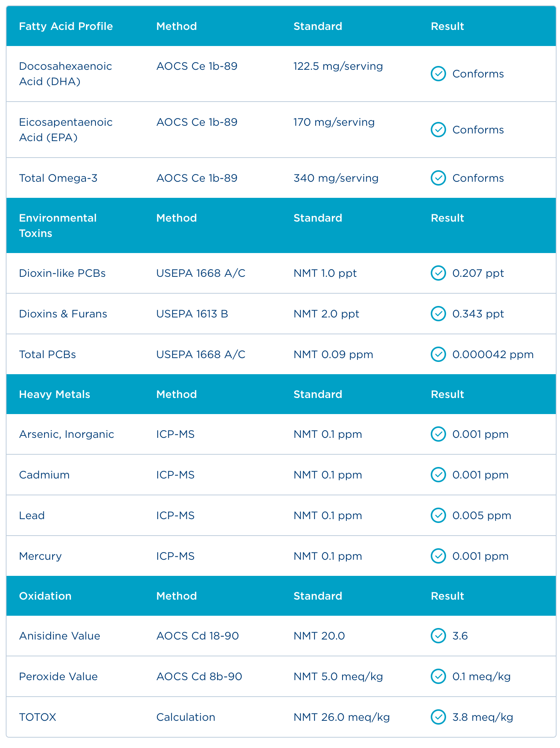This screenshot has width=560, height=748.
Task: Click the Oxidation section header
Action: (x=45, y=596)
